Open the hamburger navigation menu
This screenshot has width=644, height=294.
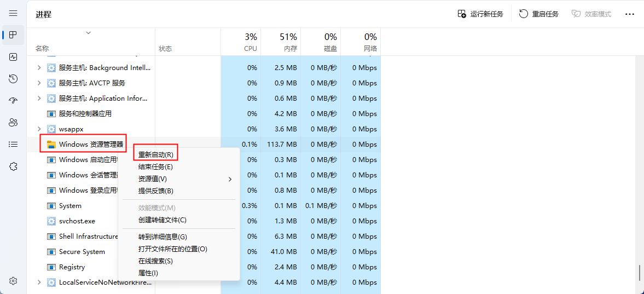click(13, 13)
